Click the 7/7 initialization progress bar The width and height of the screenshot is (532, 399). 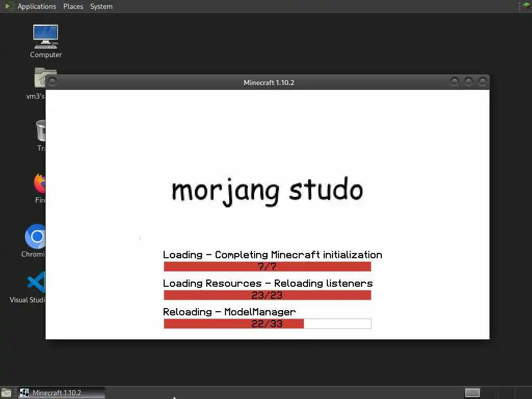pos(268,267)
